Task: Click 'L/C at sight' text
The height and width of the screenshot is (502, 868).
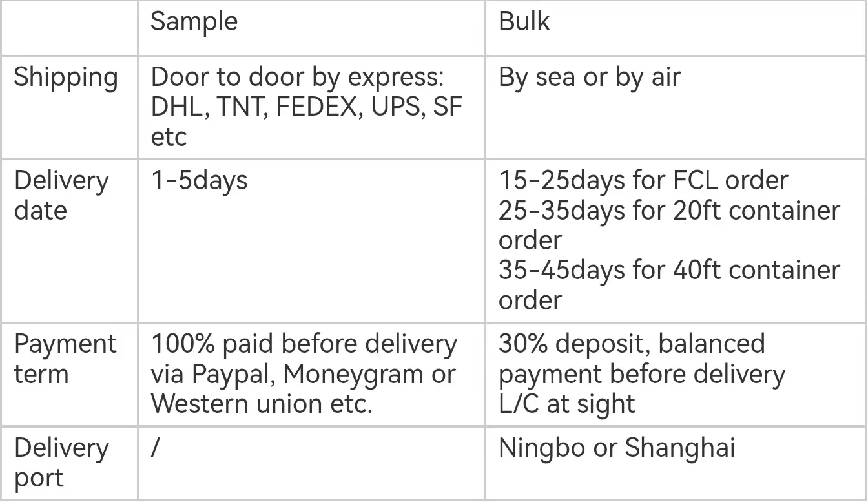Action: click(567, 404)
